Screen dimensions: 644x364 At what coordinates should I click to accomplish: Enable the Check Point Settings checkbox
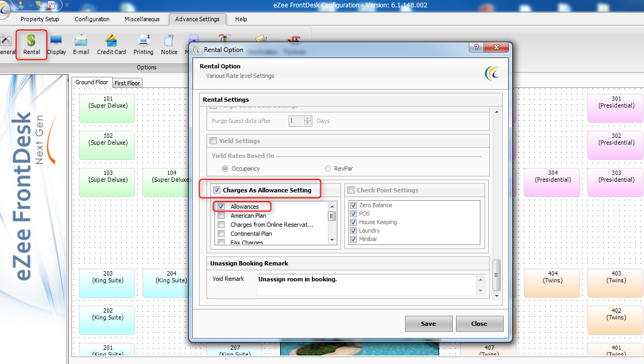(351, 190)
